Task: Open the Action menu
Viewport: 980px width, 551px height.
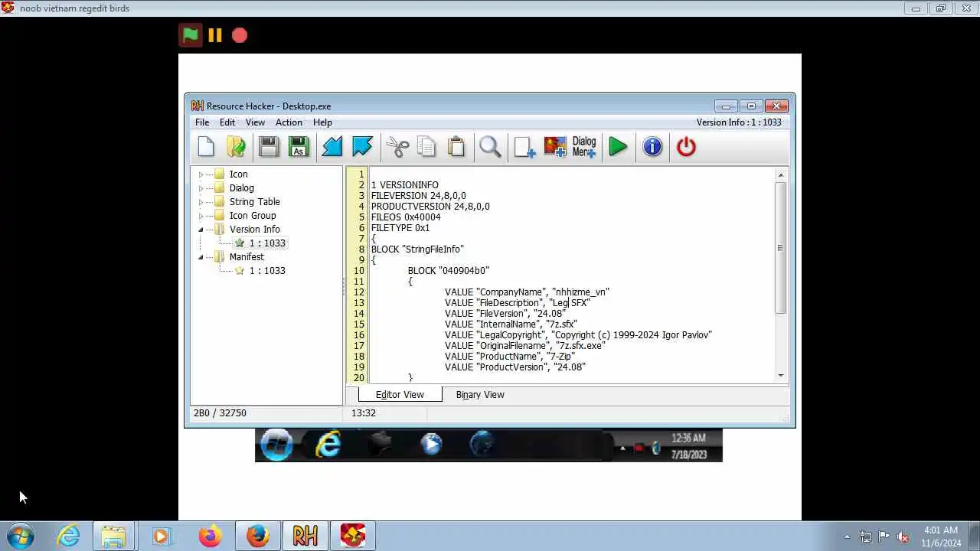Action: pyautogui.click(x=289, y=122)
